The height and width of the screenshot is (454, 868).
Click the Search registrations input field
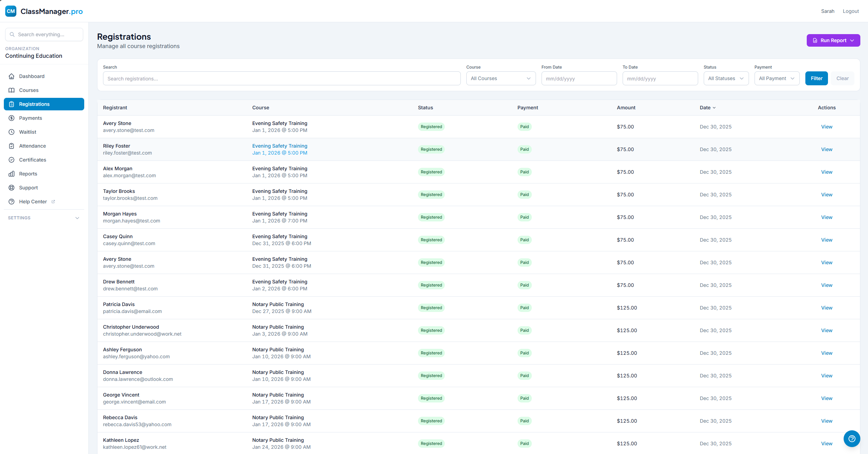(x=282, y=78)
